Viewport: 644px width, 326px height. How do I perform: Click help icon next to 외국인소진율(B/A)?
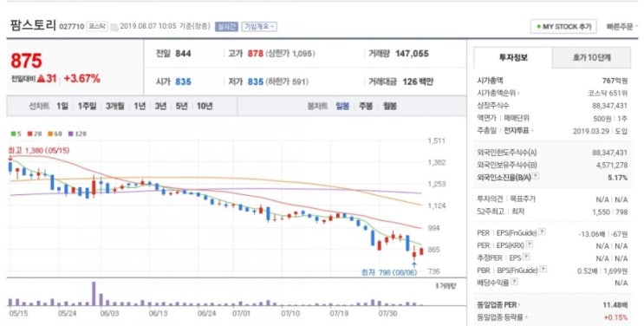[536, 176]
